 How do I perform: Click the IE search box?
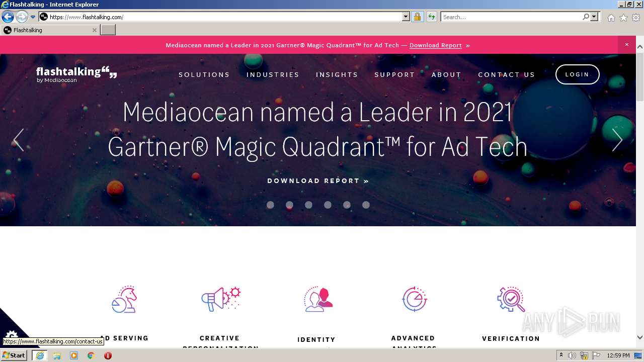[511, 17]
